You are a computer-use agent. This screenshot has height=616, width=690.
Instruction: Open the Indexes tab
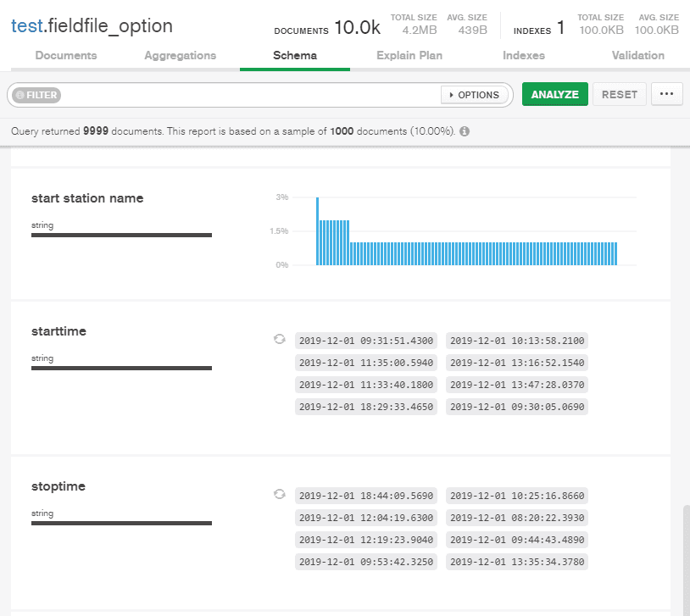523,55
